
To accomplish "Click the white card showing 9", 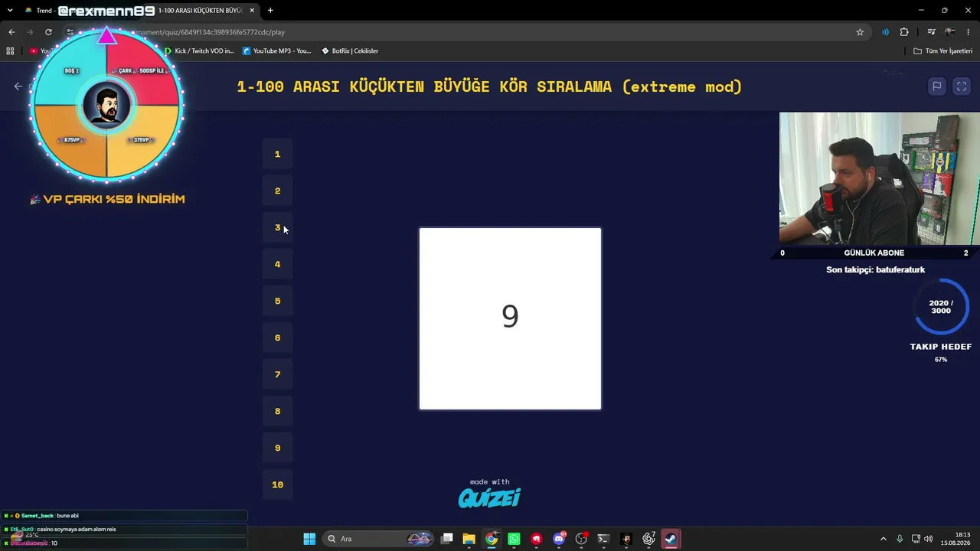I will tap(510, 318).
